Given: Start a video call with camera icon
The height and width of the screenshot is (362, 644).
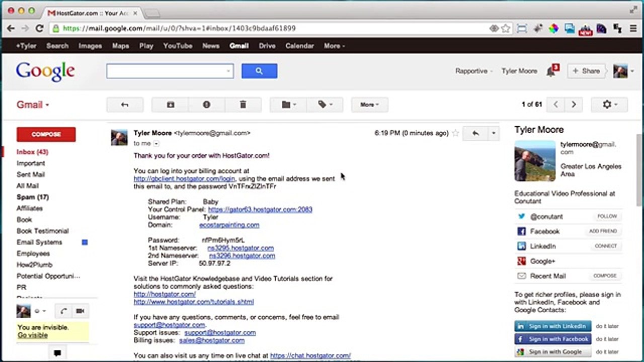Looking at the screenshot, I should (80, 311).
